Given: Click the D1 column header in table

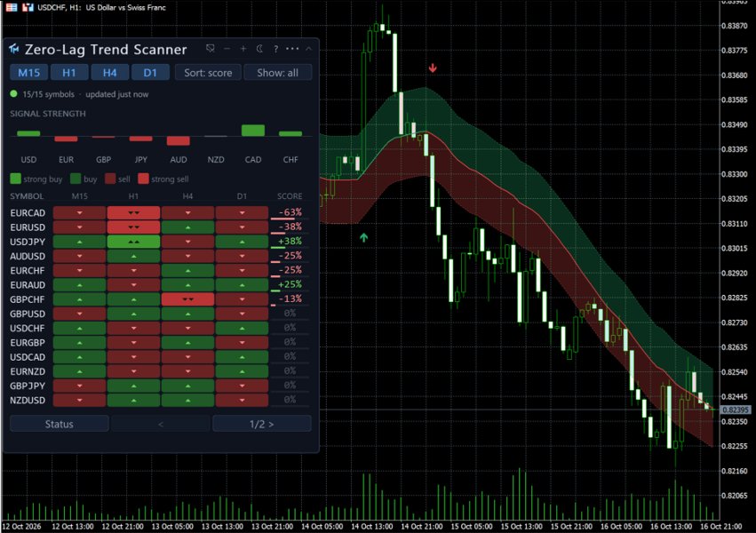Looking at the screenshot, I should pyautogui.click(x=242, y=196).
